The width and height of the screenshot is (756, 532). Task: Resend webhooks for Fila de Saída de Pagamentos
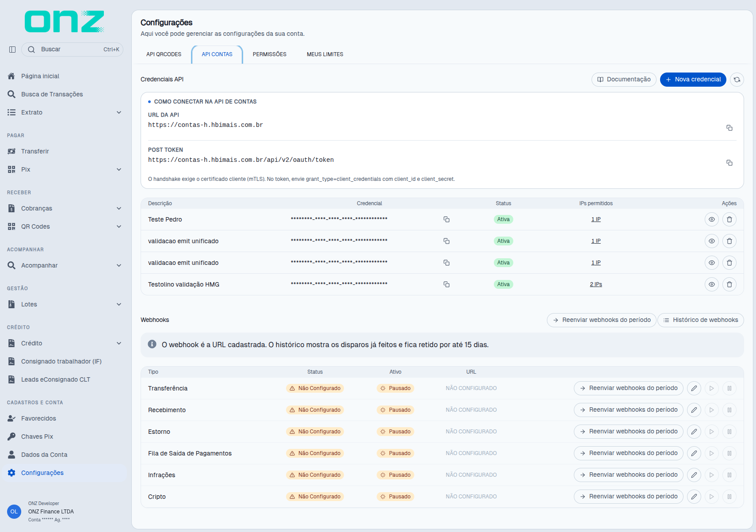[x=629, y=453]
